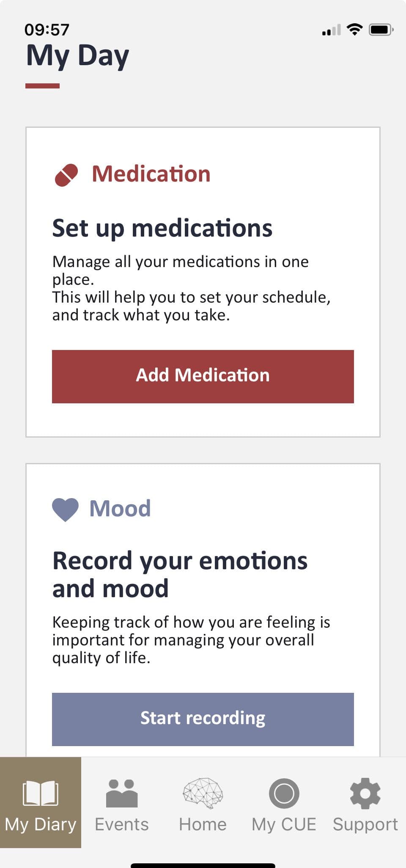Tap the Set up medications heading
This screenshot has width=406, height=868.
pyautogui.click(x=162, y=228)
